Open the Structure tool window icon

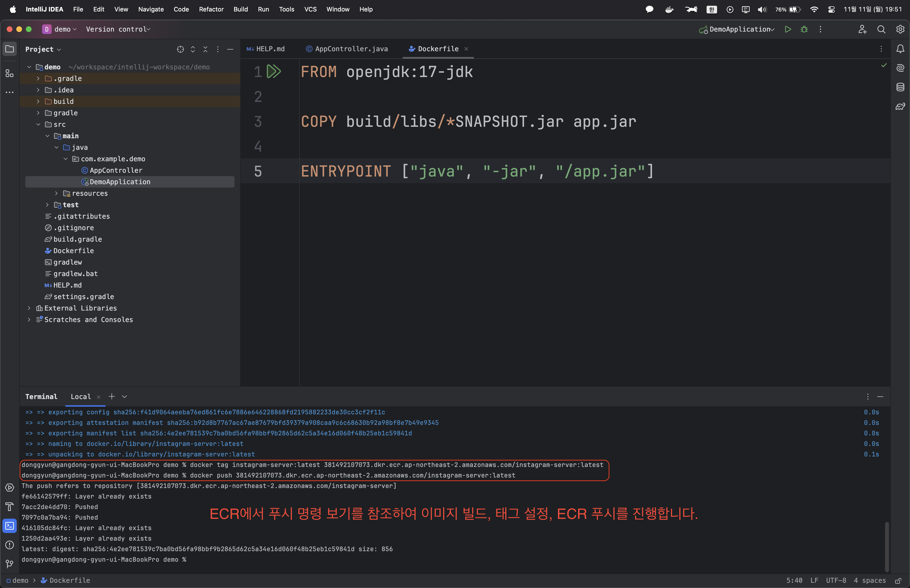click(10, 73)
